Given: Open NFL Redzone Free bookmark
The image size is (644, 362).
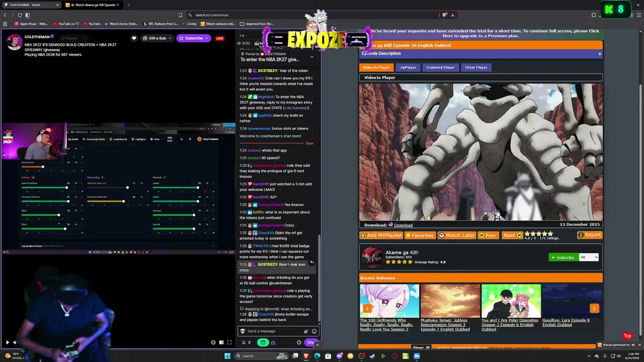Looking at the screenshot, I should 160,24.
